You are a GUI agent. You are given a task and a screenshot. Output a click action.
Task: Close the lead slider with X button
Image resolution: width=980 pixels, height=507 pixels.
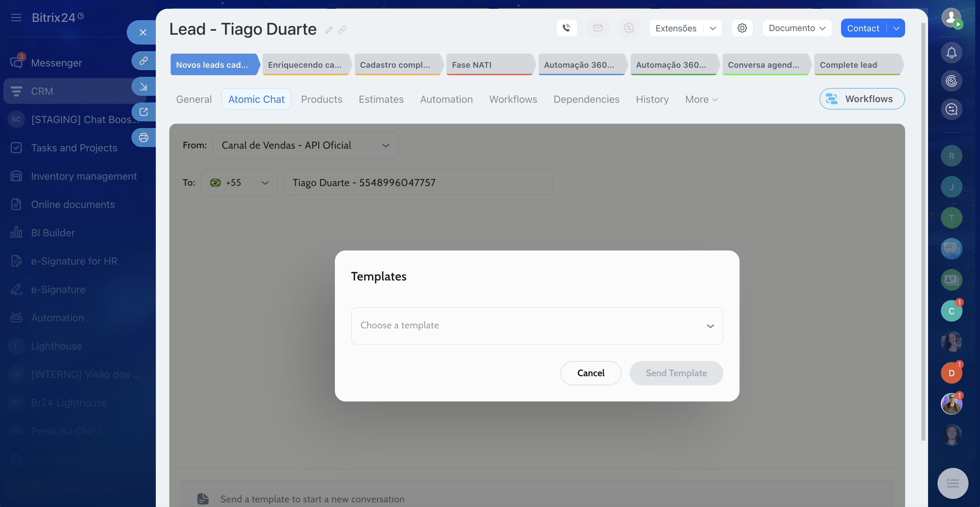pyautogui.click(x=143, y=32)
